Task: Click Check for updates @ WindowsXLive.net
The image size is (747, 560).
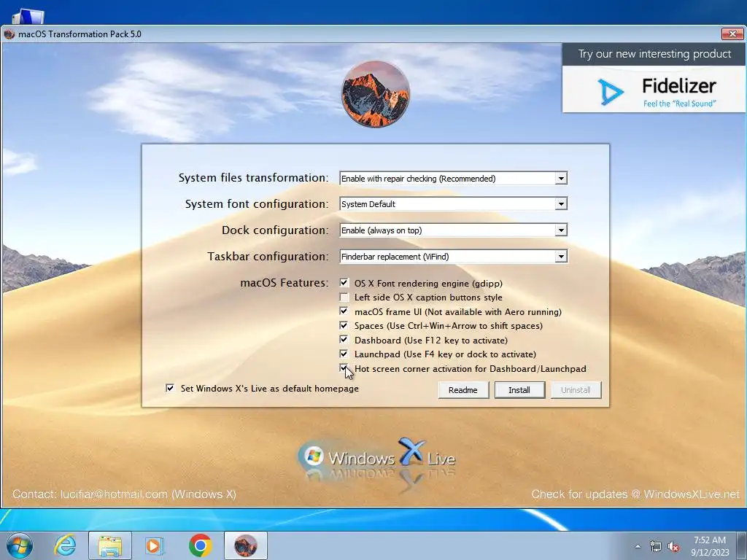Action: 635,494
